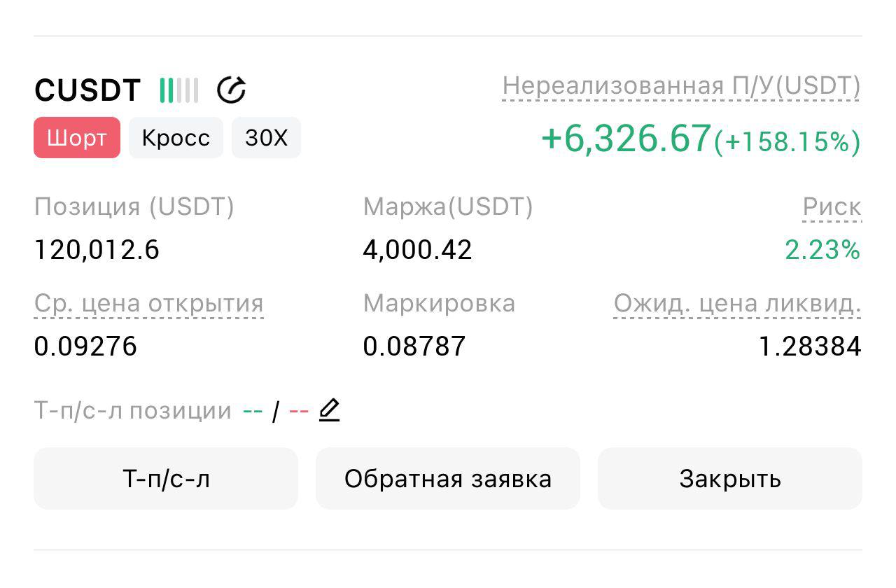896x588 pixels.
Task: Tap the Ср. цена открытия label
Action: (148, 304)
